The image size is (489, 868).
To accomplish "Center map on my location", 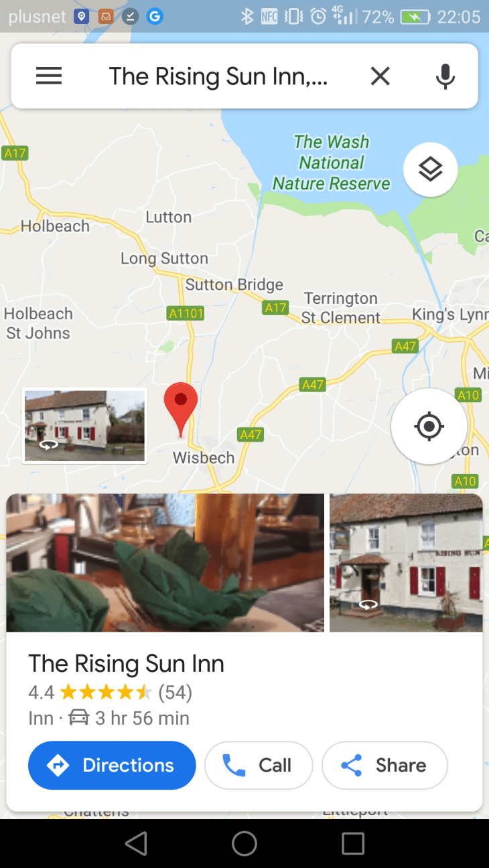I will [x=429, y=426].
